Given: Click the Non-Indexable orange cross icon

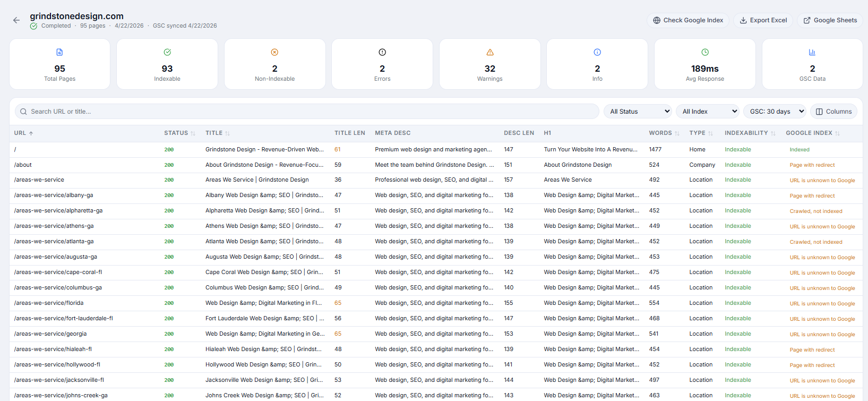Looking at the screenshot, I should (x=274, y=52).
